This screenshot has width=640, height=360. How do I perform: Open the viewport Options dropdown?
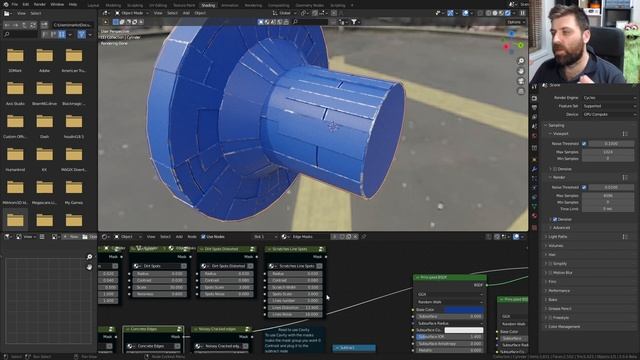tap(516, 22)
